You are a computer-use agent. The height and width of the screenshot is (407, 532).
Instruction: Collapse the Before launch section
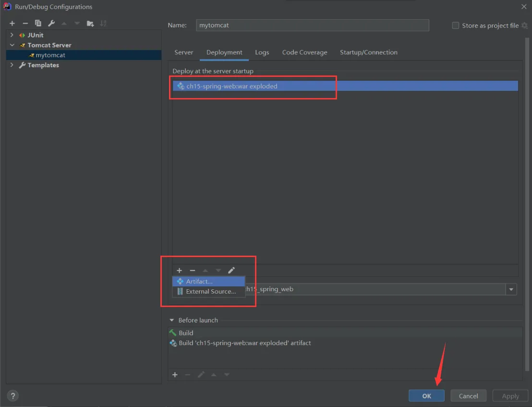[172, 320]
